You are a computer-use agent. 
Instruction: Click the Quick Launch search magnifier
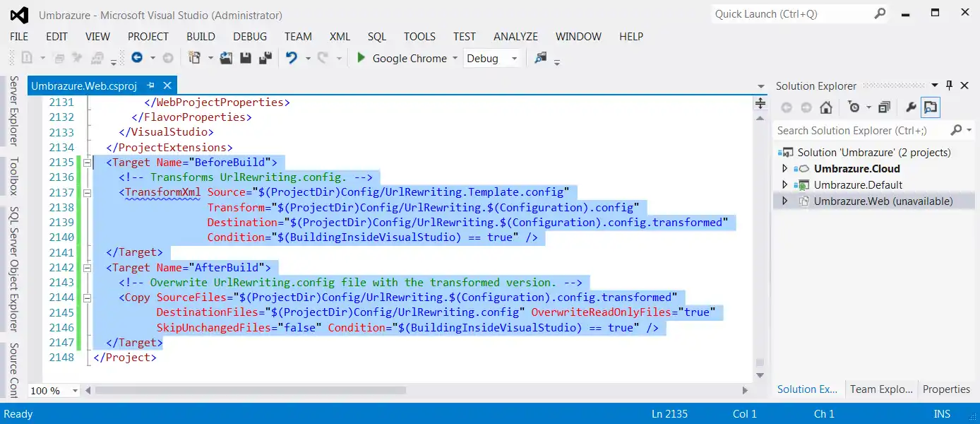(880, 13)
